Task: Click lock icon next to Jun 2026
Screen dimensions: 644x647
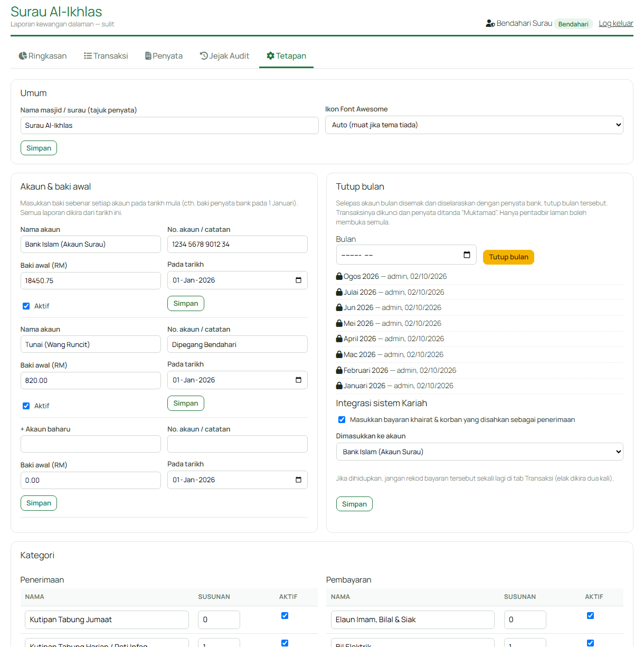Action: (x=339, y=307)
